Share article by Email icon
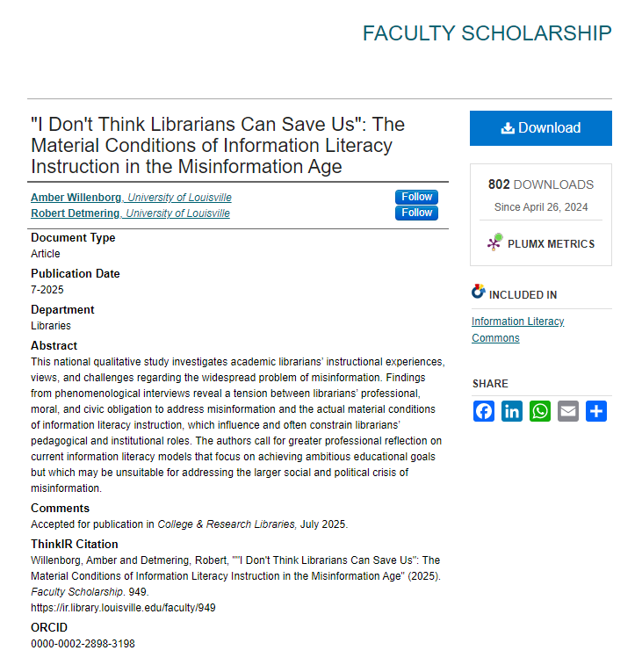 point(568,411)
